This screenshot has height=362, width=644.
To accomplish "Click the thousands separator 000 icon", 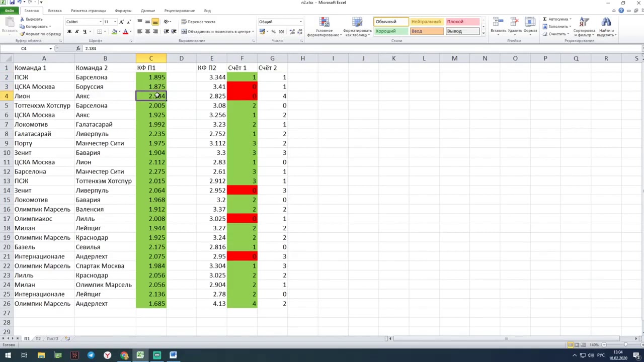I will point(281,32).
